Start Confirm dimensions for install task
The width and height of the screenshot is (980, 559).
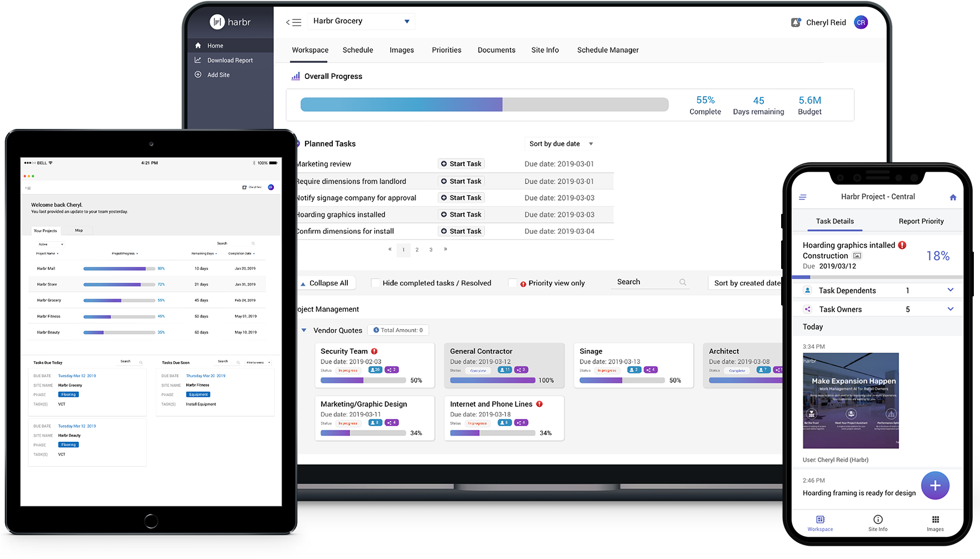[461, 231]
